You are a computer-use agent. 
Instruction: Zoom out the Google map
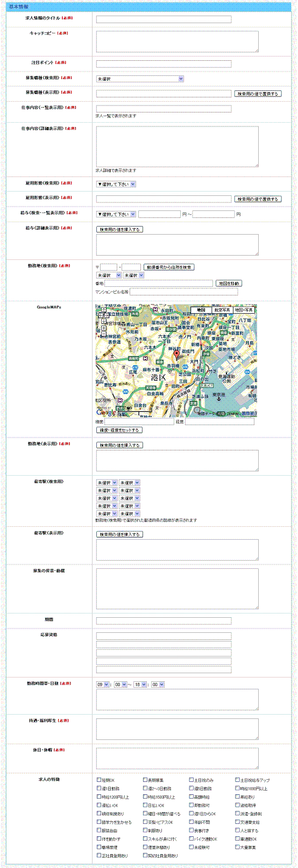point(104,334)
